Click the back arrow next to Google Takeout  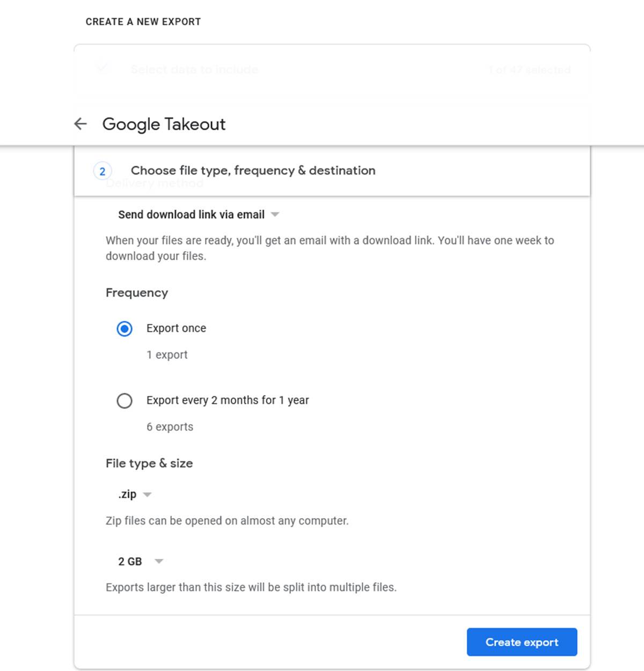[x=80, y=124]
